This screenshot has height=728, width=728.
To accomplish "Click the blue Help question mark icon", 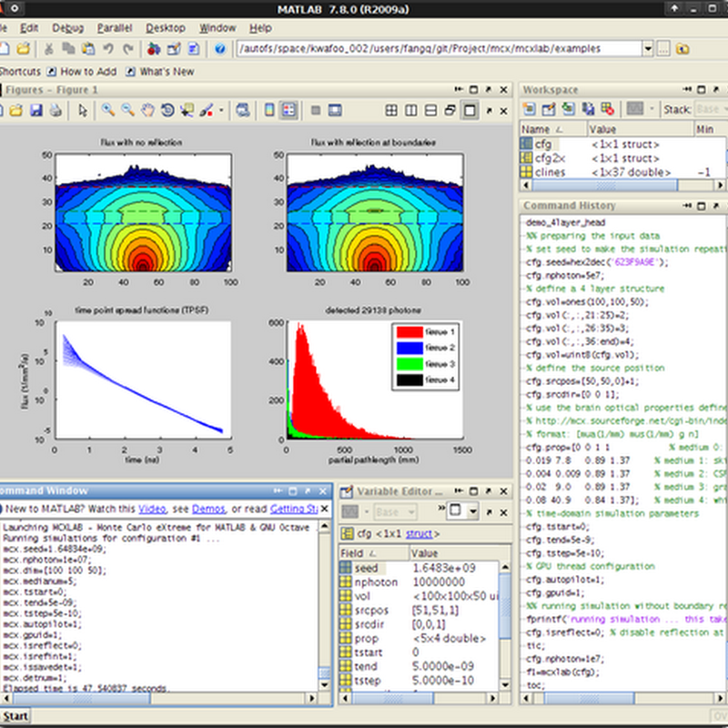I will tap(220, 48).
